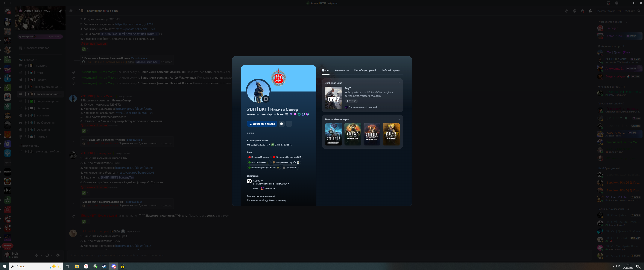The width and height of the screenshot is (644, 270).
Task: Open options menu of Любимая игра widget
Action: (398, 83)
